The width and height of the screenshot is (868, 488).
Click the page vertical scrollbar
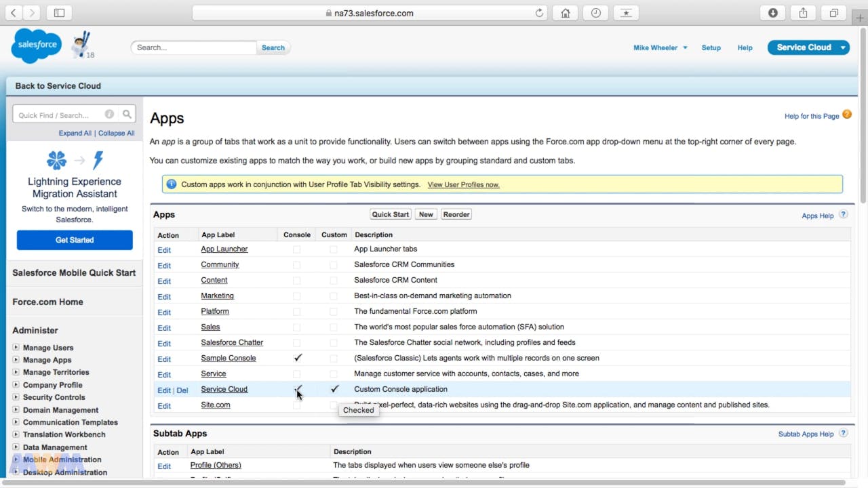pyautogui.click(x=863, y=115)
